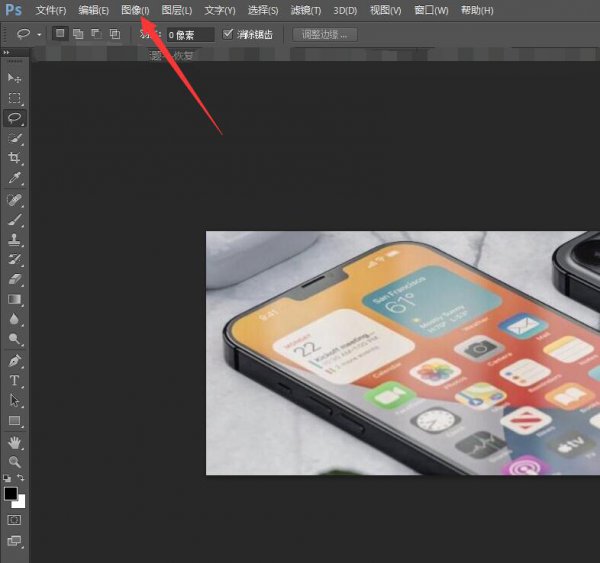Toggle the anti-alias 消除锯齿 checkbox

click(x=227, y=34)
